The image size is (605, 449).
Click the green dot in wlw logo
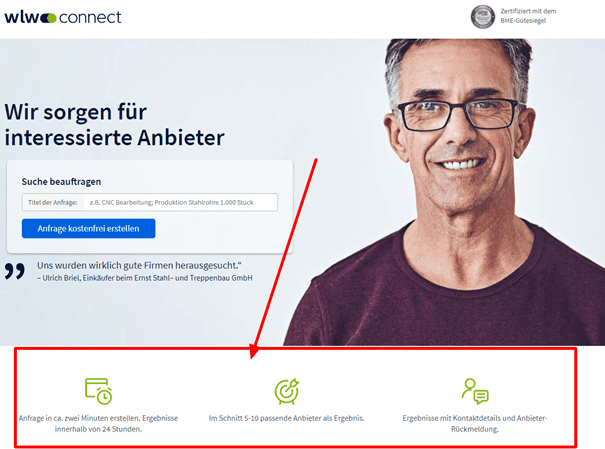point(51,18)
